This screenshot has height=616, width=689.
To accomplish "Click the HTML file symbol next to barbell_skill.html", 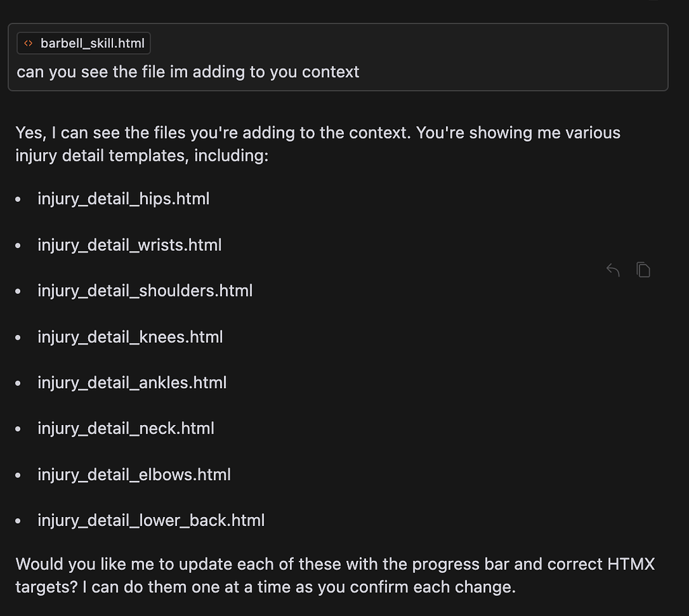I will (28, 43).
